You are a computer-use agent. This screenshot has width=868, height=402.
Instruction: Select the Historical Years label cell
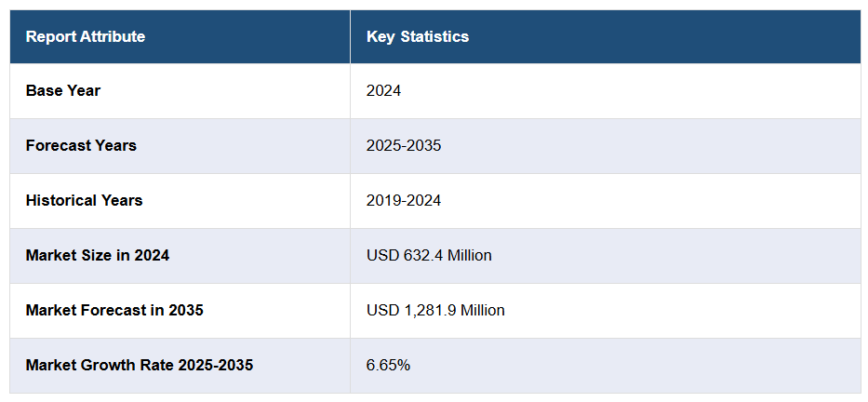point(84,201)
